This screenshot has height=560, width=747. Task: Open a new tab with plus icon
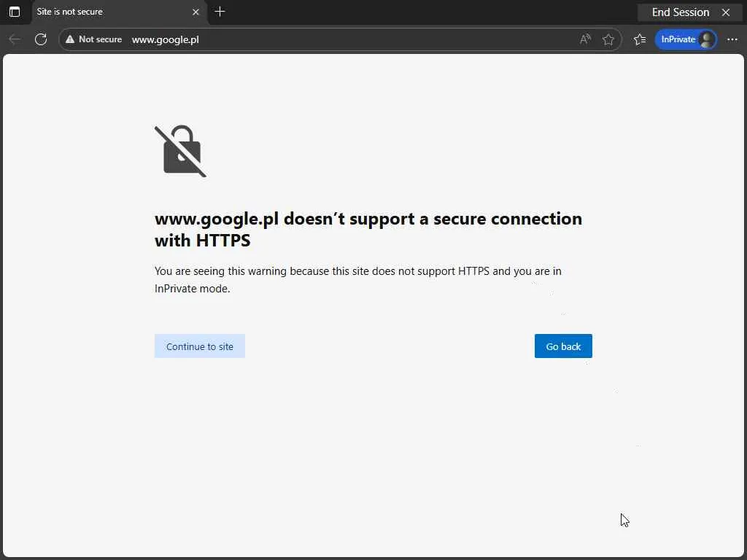pyautogui.click(x=220, y=12)
